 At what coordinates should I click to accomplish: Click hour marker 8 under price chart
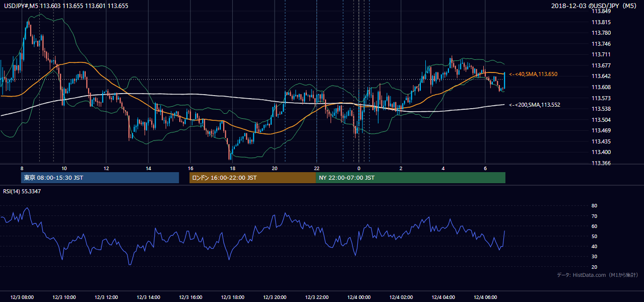(22, 168)
